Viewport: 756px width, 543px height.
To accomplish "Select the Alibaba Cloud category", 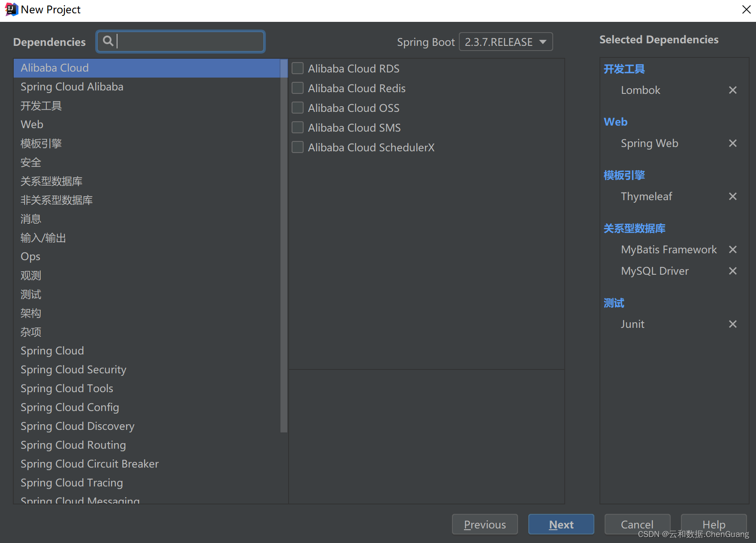I will 147,68.
